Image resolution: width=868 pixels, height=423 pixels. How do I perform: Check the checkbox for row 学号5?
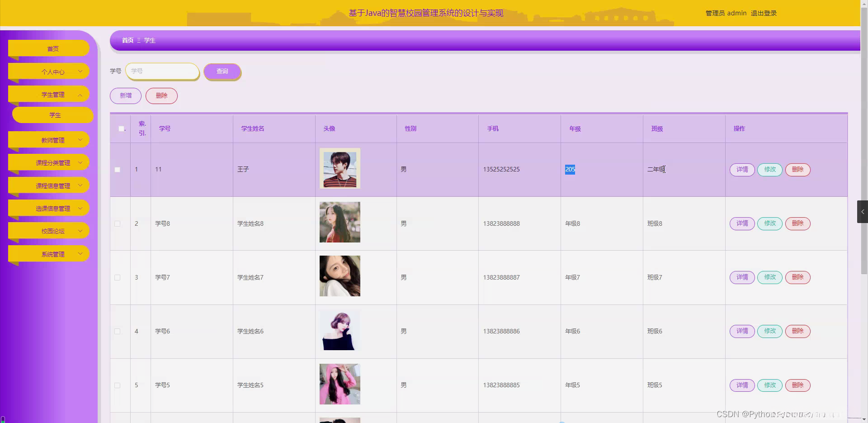pos(118,385)
